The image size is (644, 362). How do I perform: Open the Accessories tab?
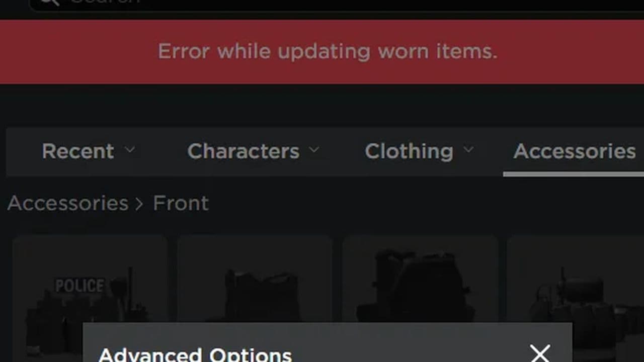575,151
